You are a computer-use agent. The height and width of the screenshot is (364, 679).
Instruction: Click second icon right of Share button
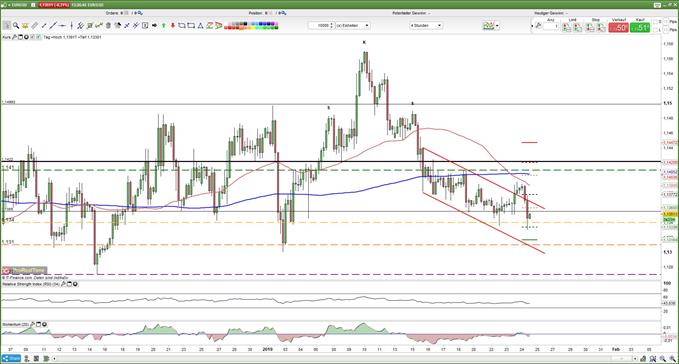pos(36,358)
